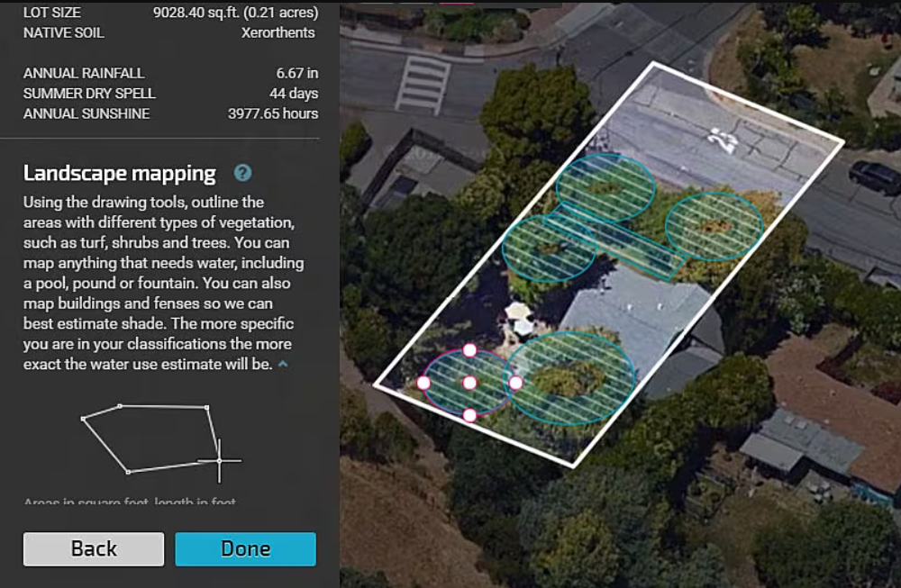Click the top handle of the selected ellipse
Screen dimensions: 901x588
click(x=469, y=350)
